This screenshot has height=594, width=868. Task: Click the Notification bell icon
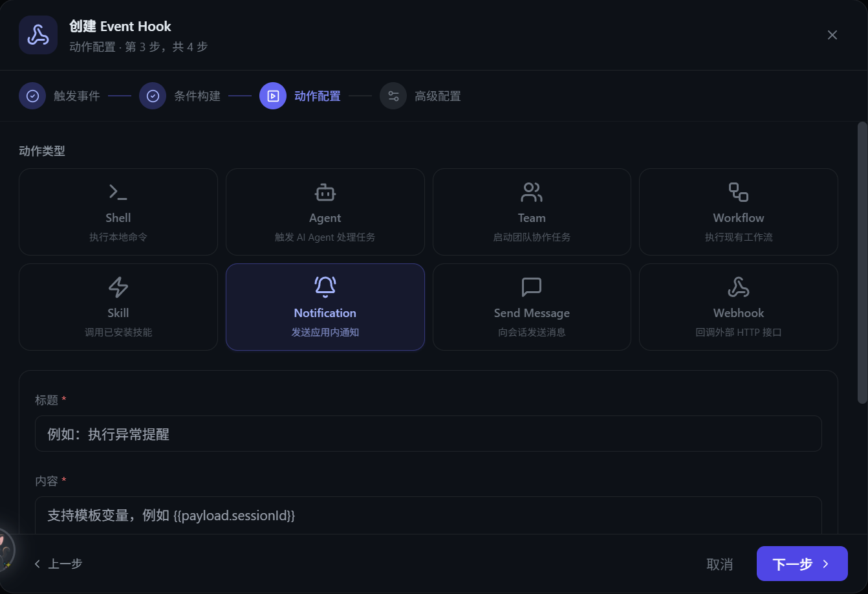[x=325, y=287]
